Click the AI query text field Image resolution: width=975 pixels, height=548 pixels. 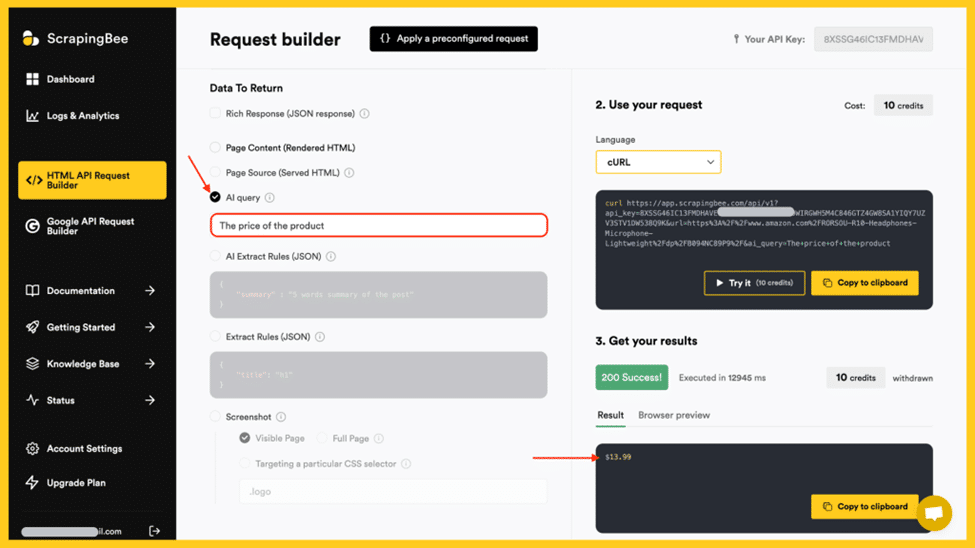(x=379, y=225)
